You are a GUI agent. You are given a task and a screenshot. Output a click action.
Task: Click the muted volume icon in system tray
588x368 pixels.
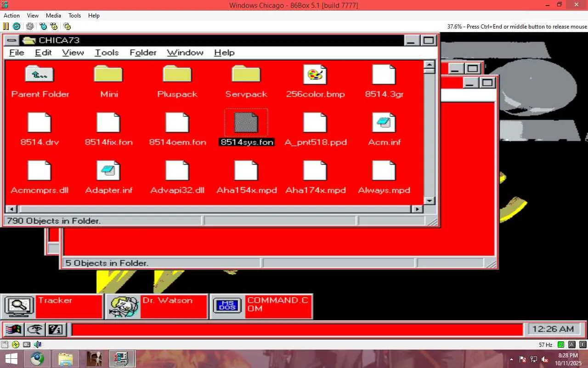click(x=545, y=359)
